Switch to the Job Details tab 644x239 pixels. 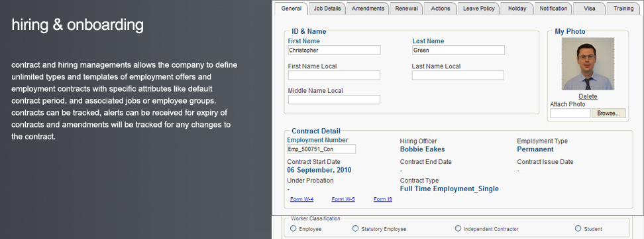[327, 9]
